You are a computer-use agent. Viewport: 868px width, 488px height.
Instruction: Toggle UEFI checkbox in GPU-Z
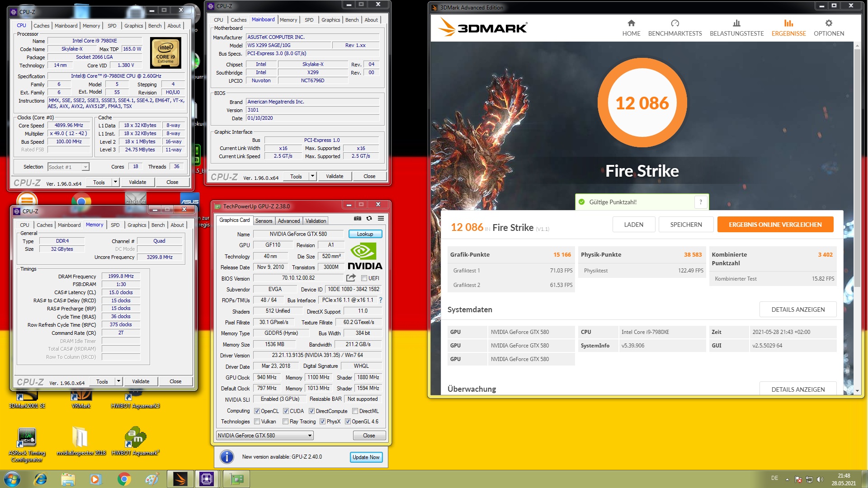tap(364, 278)
